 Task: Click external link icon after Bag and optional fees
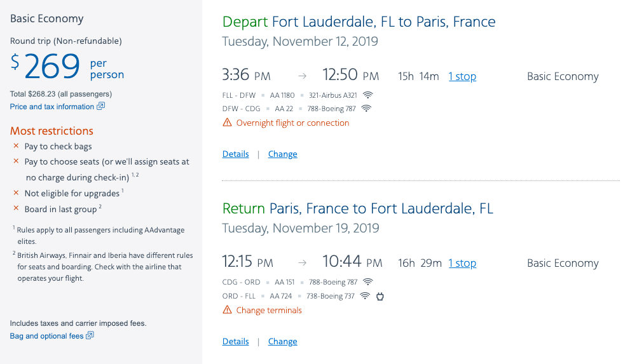tap(90, 335)
